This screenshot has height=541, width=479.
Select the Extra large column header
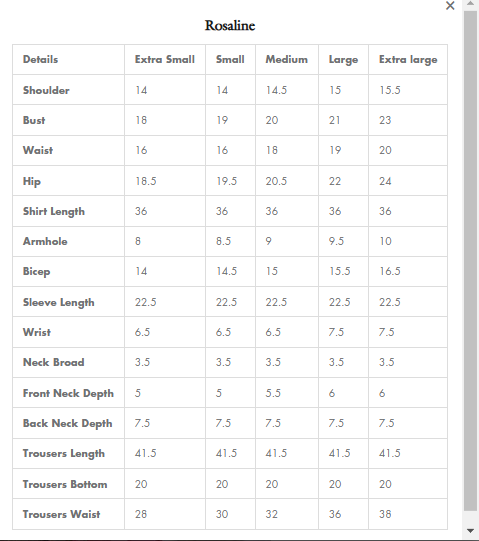coord(408,59)
